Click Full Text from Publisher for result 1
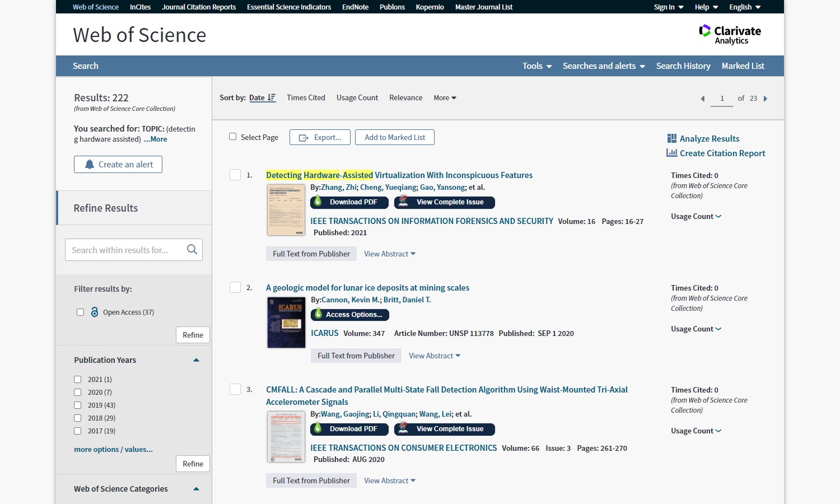840x504 pixels. (x=311, y=254)
